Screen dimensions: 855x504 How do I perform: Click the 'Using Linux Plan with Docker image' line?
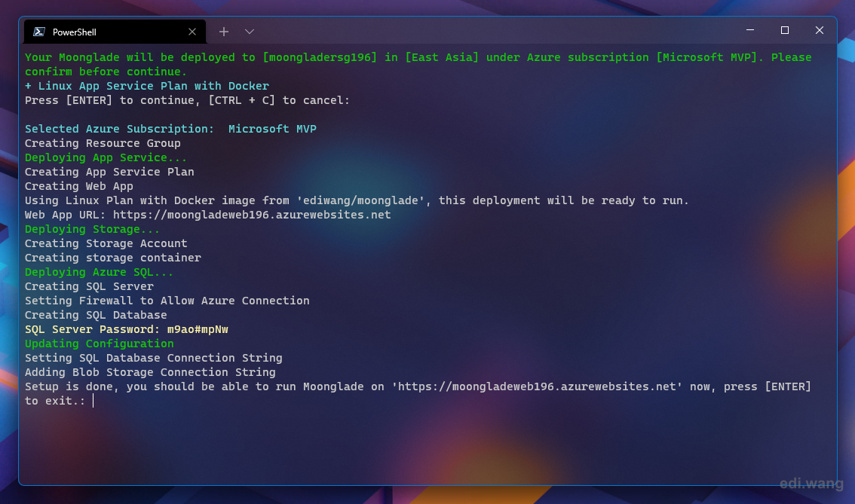[357, 200]
